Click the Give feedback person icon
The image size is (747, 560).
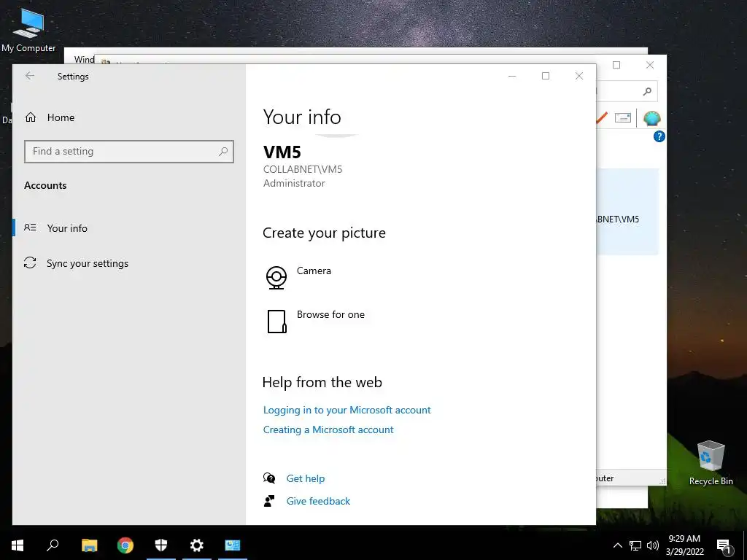pos(269,501)
